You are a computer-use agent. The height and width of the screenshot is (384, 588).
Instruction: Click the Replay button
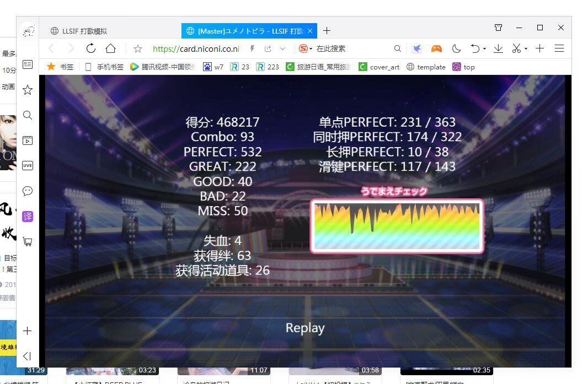pos(305,328)
